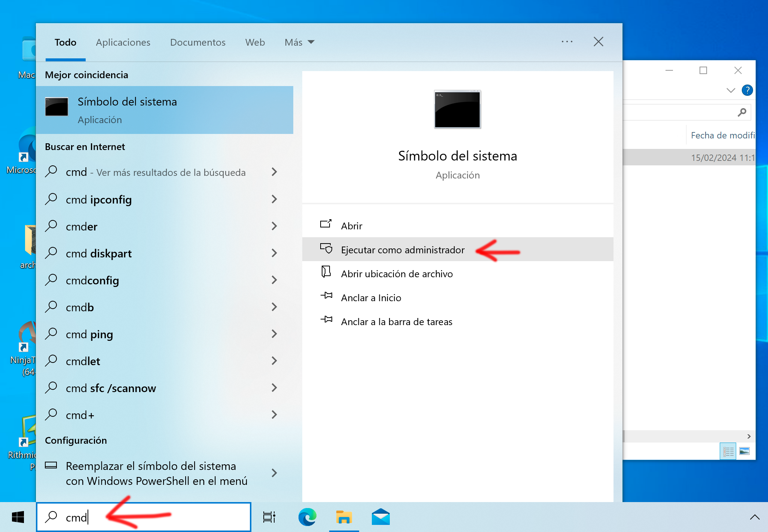Viewport: 768px width, 532px height.
Task: Open the Mail app from the taskbar
Action: click(381, 517)
